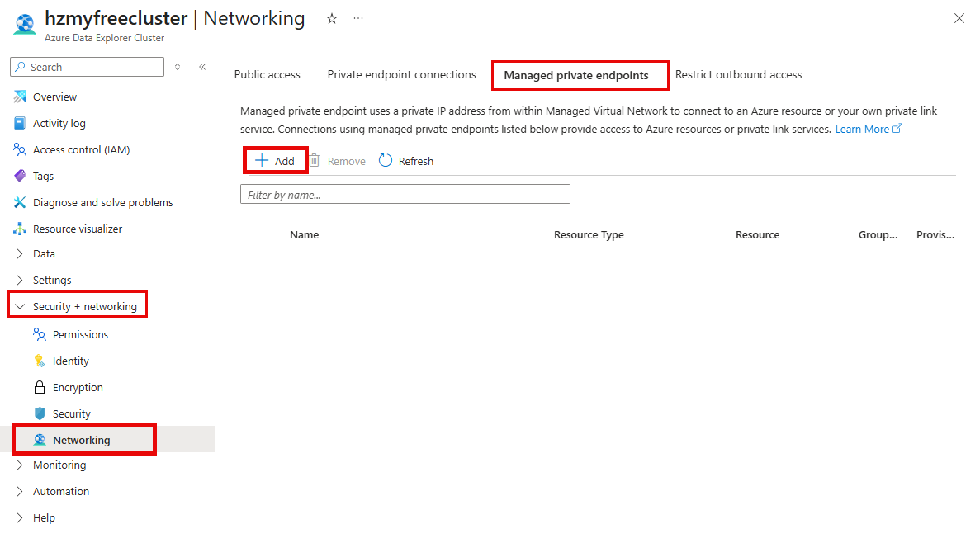Image resolution: width=980 pixels, height=543 pixels.
Task: Refresh the managed private endpoints list
Action: [x=405, y=160]
